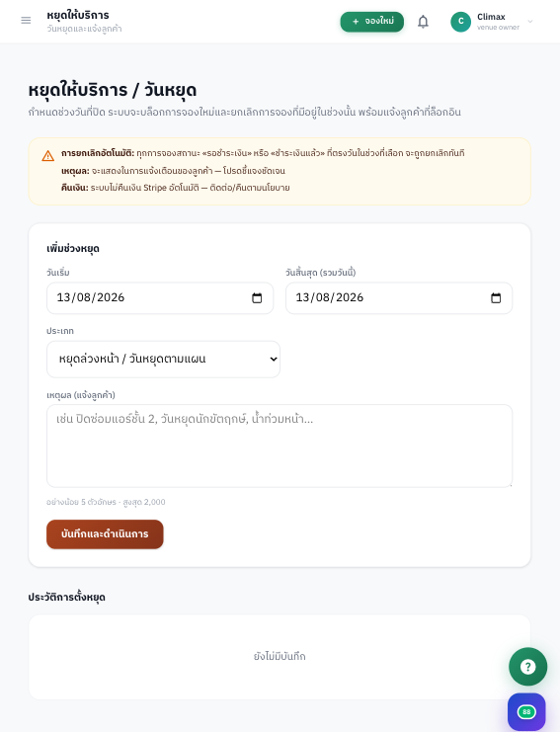Viewport: 560px width, 732px height.
Task: Click the purple widget showing 88
Action: (526, 712)
